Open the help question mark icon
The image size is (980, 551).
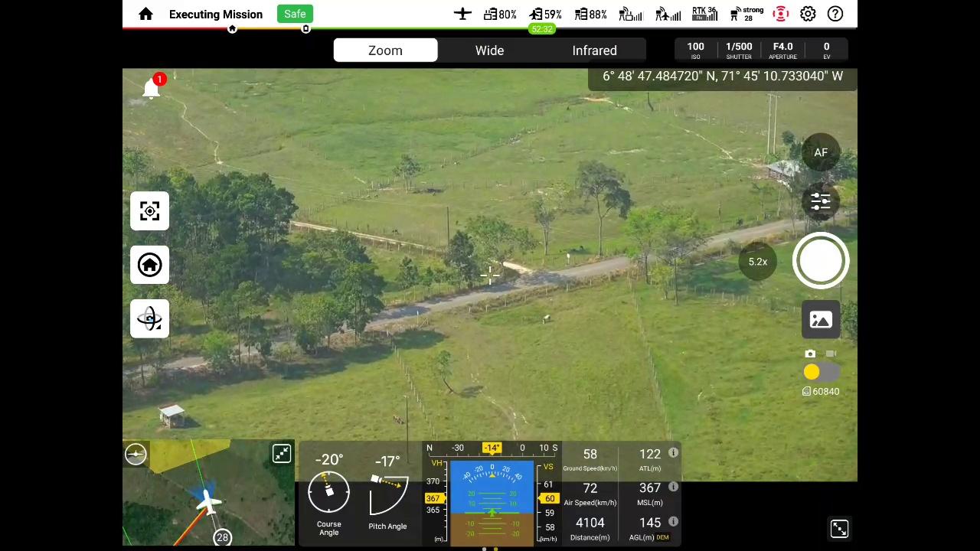[835, 14]
